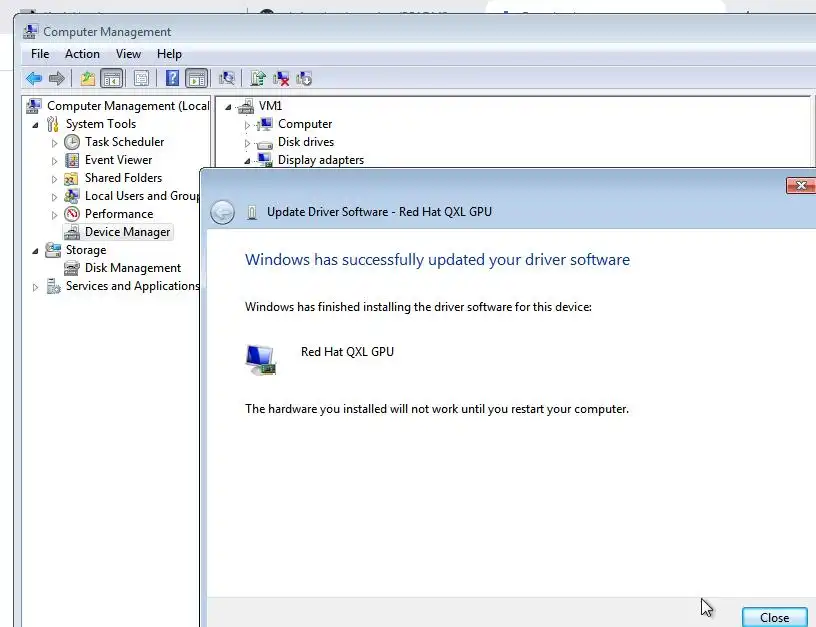Click the 'Red Hat QXL GPU' device name text
Screen dimensions: 816x627
coord(347,352)
